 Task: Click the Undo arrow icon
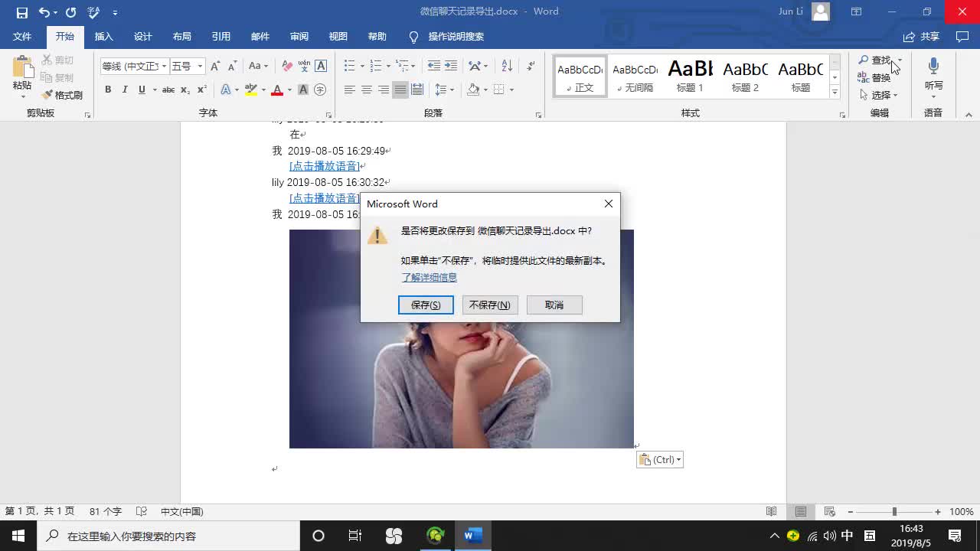tap(44, 12)
